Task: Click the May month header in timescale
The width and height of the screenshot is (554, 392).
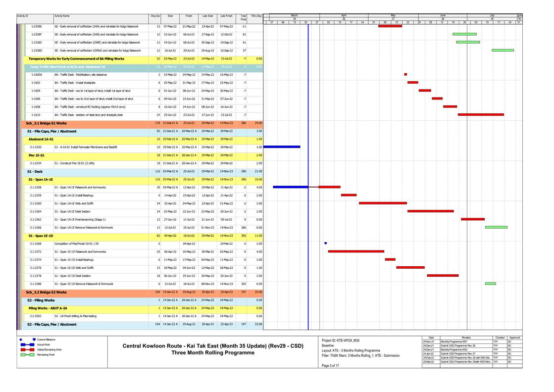Action: pyautogui.click(x=393, y=16)
